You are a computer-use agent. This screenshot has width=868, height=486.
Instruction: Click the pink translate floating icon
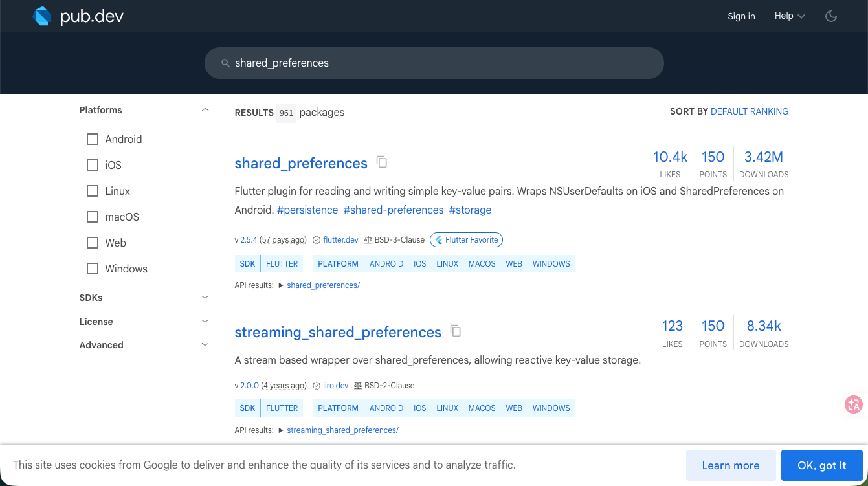tap(854, 404)
